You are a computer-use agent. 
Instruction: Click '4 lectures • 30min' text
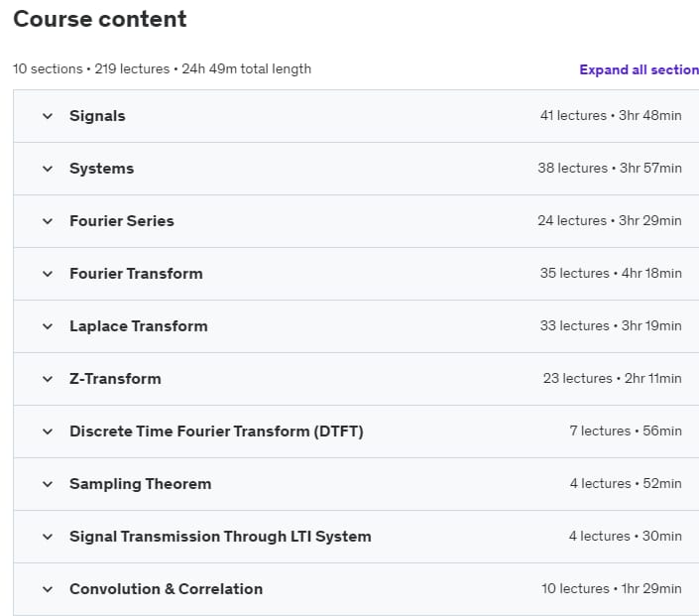pos(625,537)
